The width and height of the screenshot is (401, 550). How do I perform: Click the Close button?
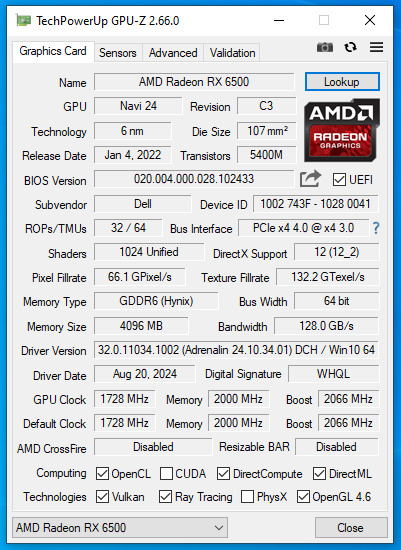click(350, 527)
